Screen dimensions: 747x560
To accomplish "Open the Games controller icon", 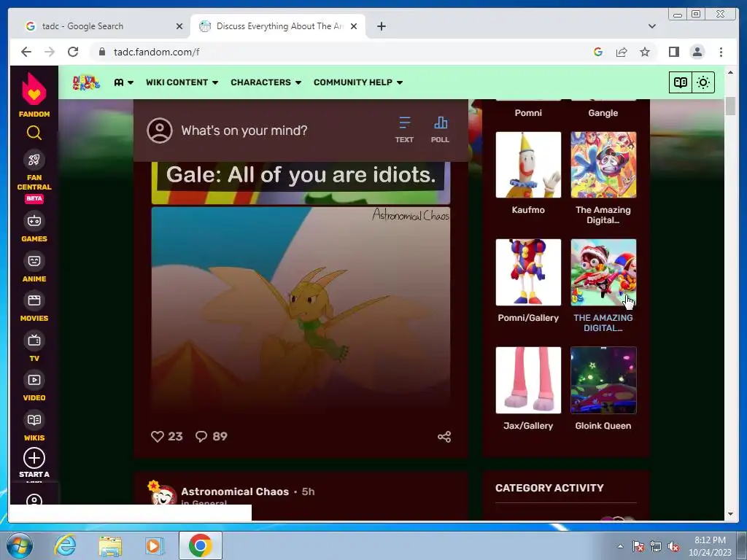I will [34, 221].
